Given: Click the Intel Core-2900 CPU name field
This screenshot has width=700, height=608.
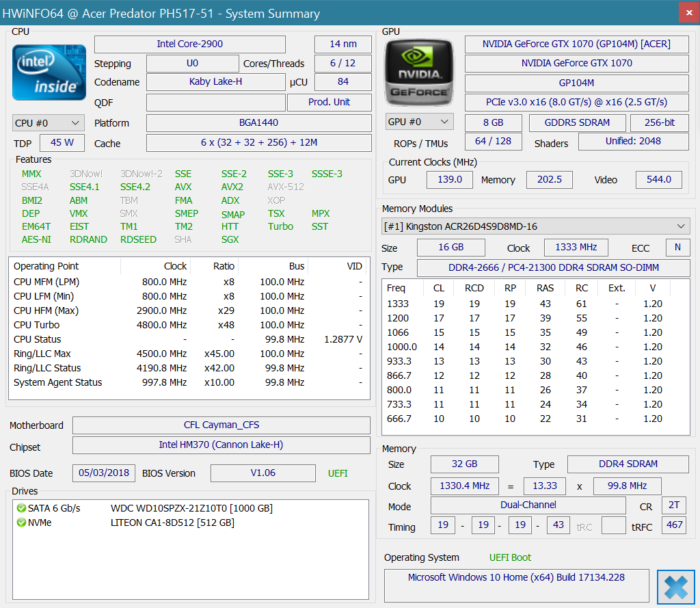Looking at the screenshot, I should point(190,44).
